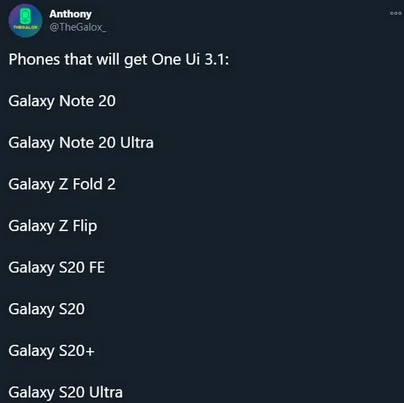Select the 'Galaxy S20 FE' entry
Screen dimensions: 404x403
point(57,268)
